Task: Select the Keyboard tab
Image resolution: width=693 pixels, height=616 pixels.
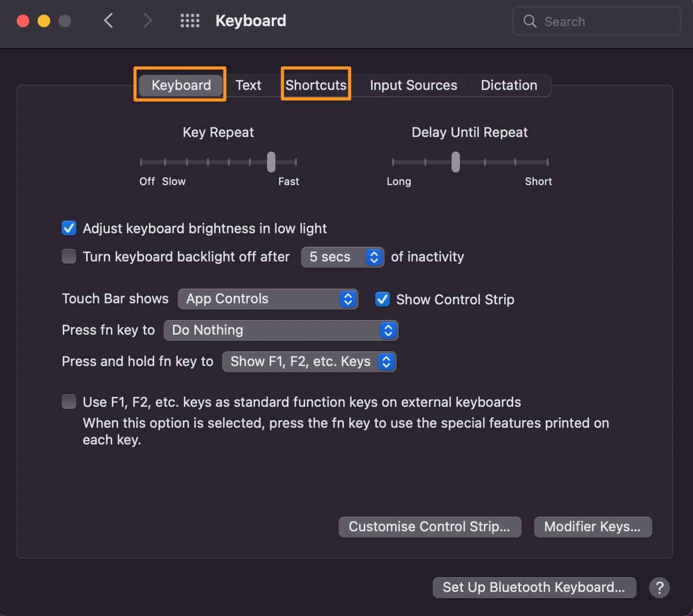Action: (181, 85)
